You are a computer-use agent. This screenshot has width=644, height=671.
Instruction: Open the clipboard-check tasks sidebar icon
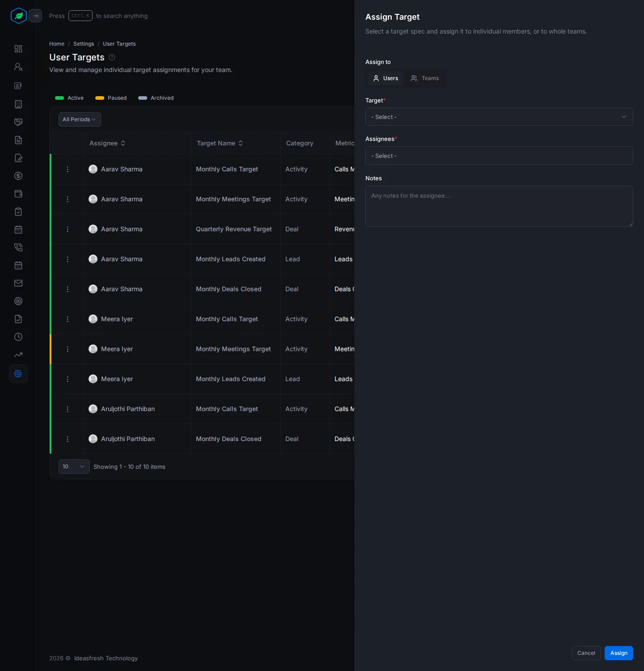[x=18, y=212]
